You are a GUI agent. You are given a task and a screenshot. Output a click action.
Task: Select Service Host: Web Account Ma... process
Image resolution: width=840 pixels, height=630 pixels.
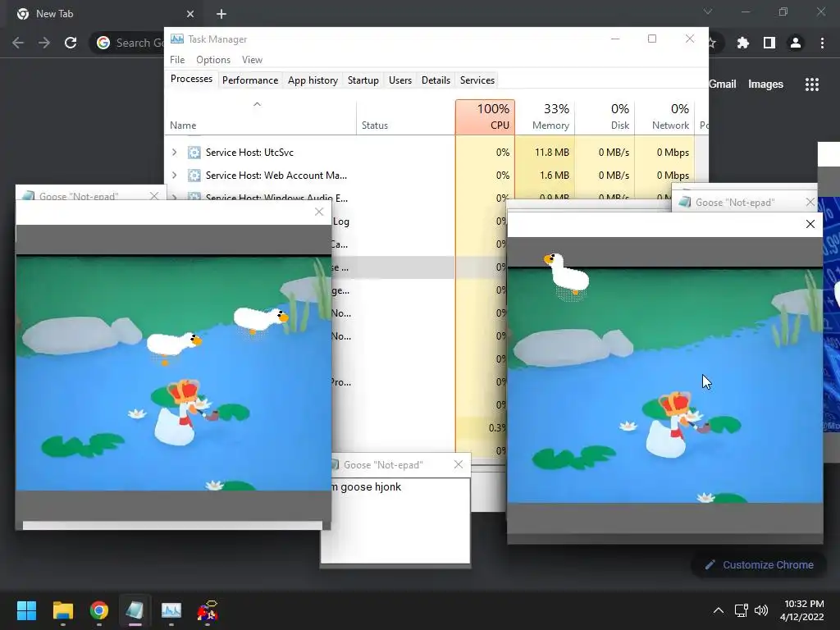point(276,176)
